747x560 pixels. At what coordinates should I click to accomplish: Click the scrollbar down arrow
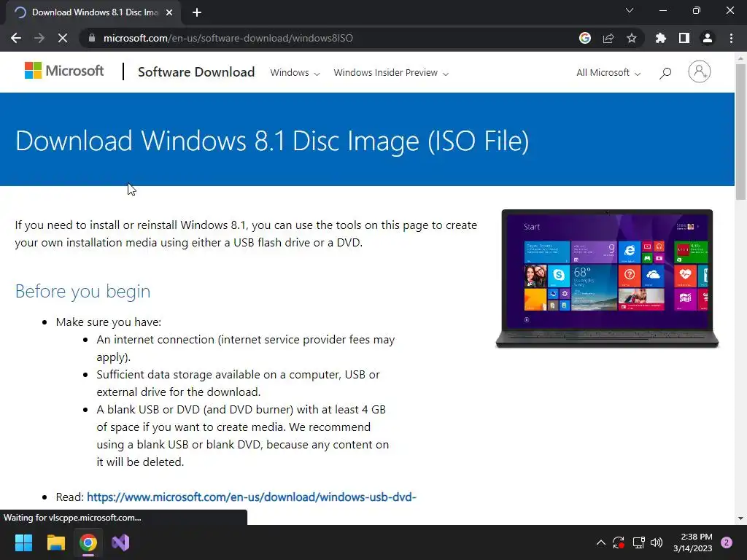pyautogui.click(x=740, y=518)
